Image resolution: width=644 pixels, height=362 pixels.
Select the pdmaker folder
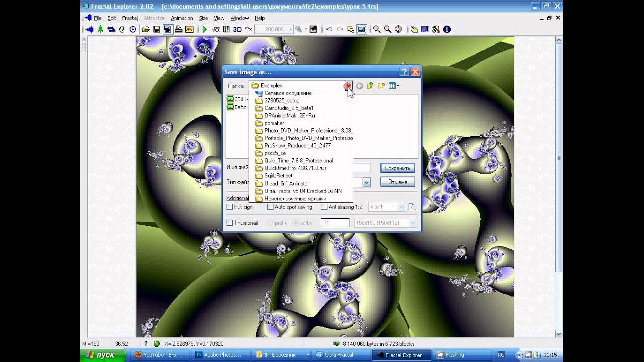tap(274, 123)
